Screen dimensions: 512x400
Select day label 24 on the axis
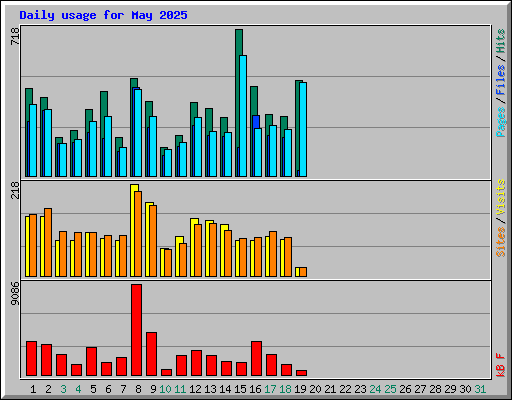coord(375,389)
